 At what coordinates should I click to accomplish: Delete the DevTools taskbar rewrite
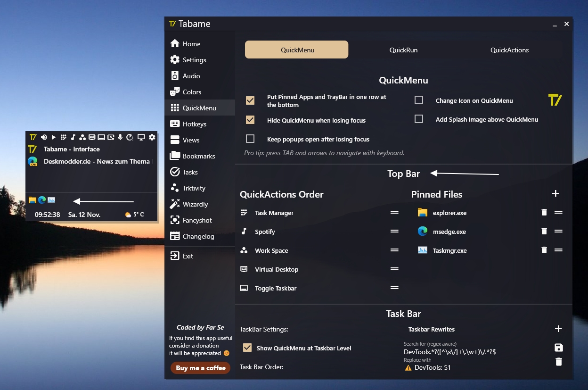click(x=559, y=362)
